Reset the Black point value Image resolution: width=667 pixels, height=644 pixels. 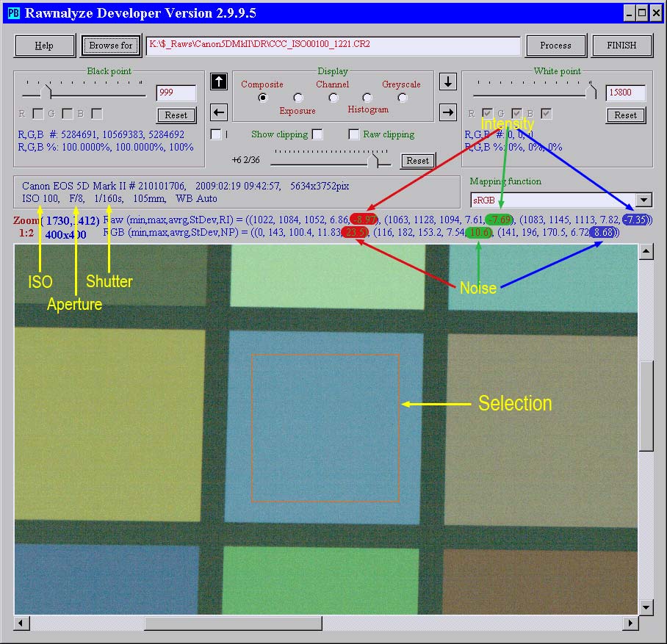[176, 115]
